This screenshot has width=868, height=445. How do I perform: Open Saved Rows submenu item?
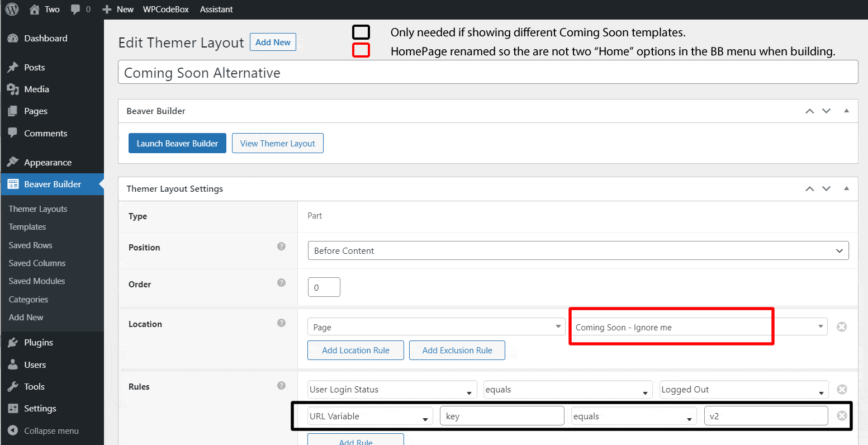click(x=31, y=245)
